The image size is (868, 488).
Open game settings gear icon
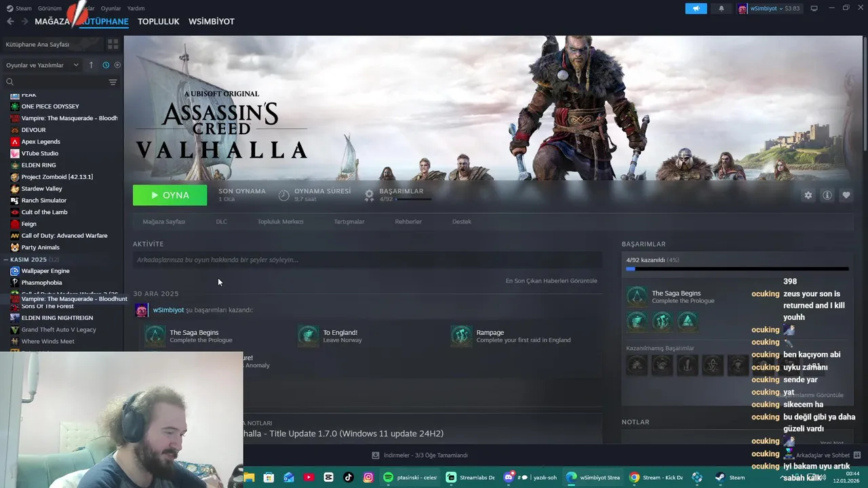coord(808,195)
